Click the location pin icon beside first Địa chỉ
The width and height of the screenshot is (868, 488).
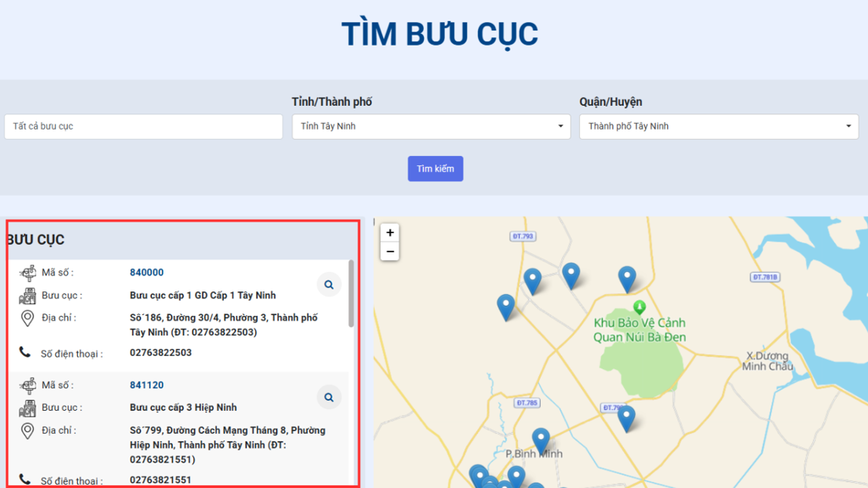pyautogui.click(x=27, y=319)
